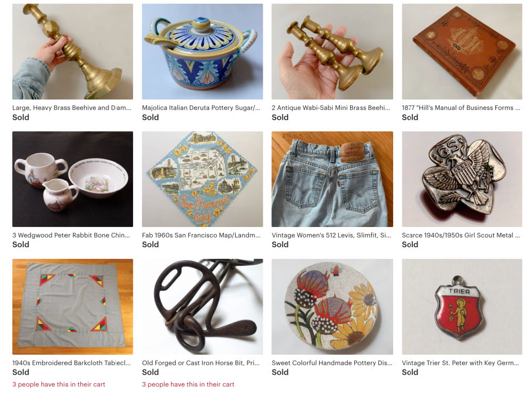Image resolution: width=532 pixels, height=395 pixels.
Task: View the colorful floral pottery dish photo
Action: pos(332,307)
